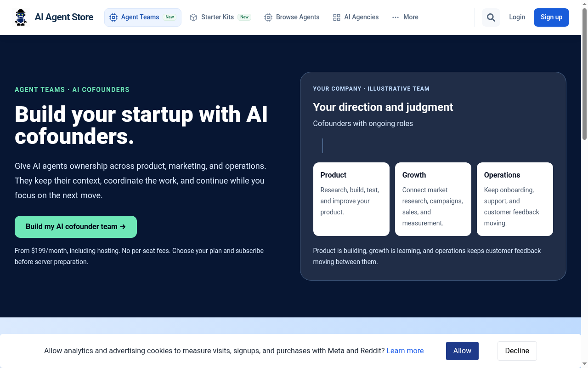Open the Starter Kits menu item
The height and width of the screenshot is (368, 588).
pos(220,17)
